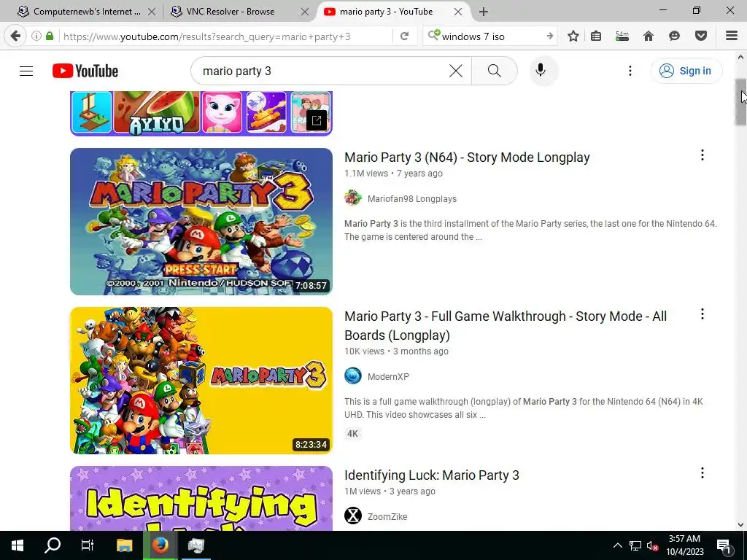This screenshot has height=560, width=747.
Task: Open the downloads indicator showing 54m
Action: coord(622,36)
